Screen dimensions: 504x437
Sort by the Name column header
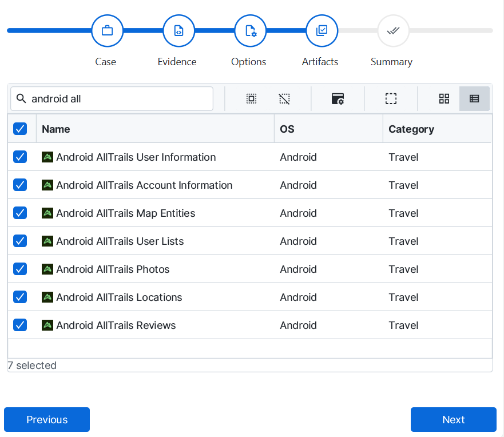click(x=56, y=129)
